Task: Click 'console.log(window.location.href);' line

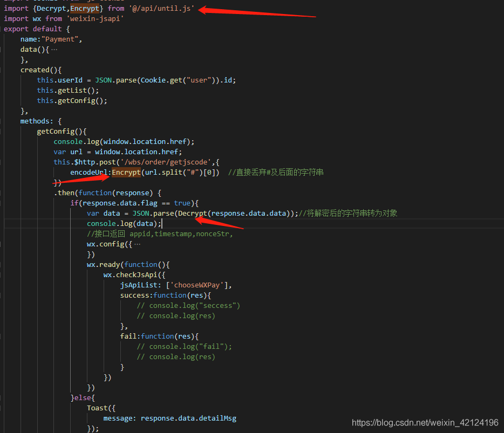Action: click(x=124, y=142)
